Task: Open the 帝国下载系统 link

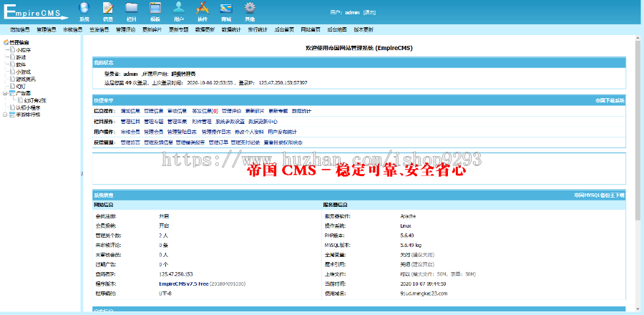Action: [x=610, y=101]
